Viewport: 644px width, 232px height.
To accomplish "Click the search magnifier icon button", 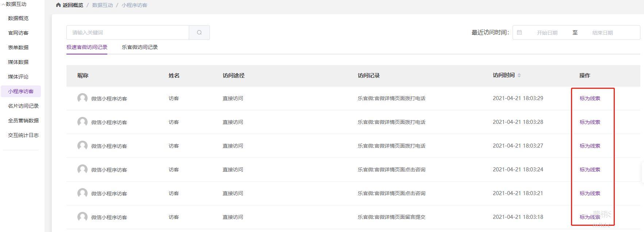I will point(199,33).
